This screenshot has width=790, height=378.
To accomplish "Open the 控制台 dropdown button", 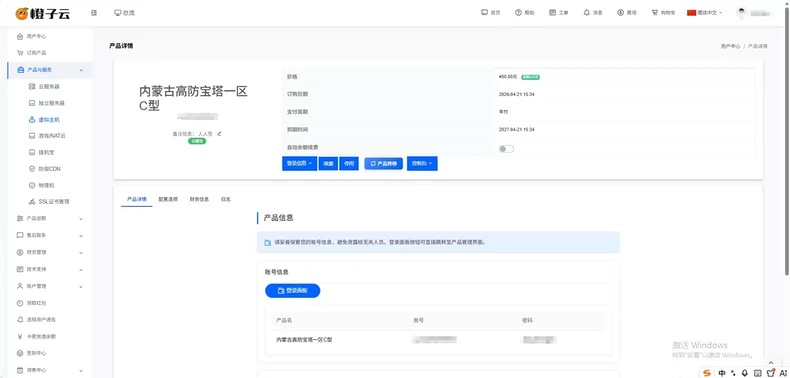I will coord(422,164).
